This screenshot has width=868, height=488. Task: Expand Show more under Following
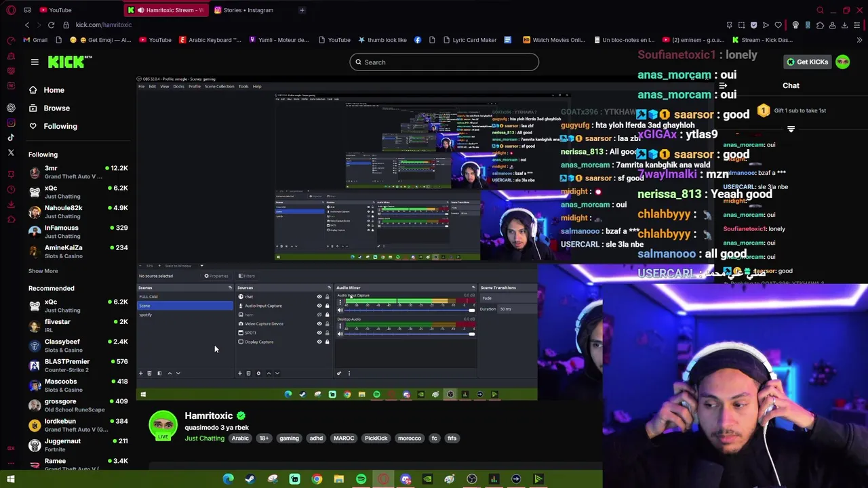pos(43,271)
